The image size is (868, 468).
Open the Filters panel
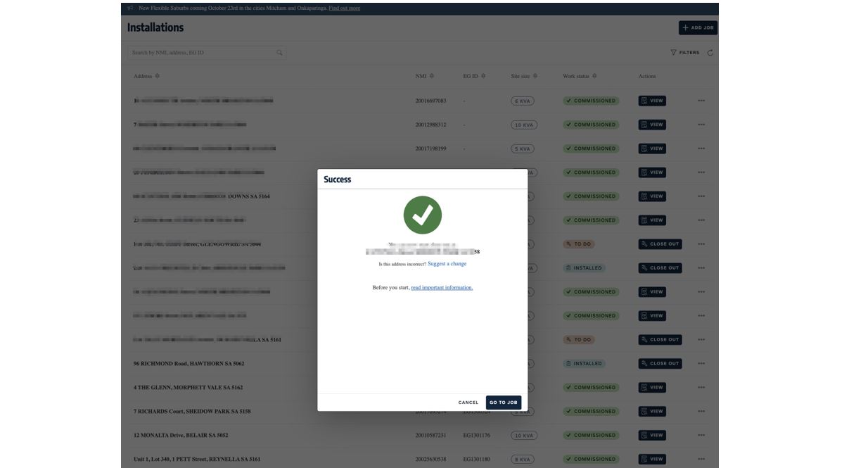click(x=685, y=53)
